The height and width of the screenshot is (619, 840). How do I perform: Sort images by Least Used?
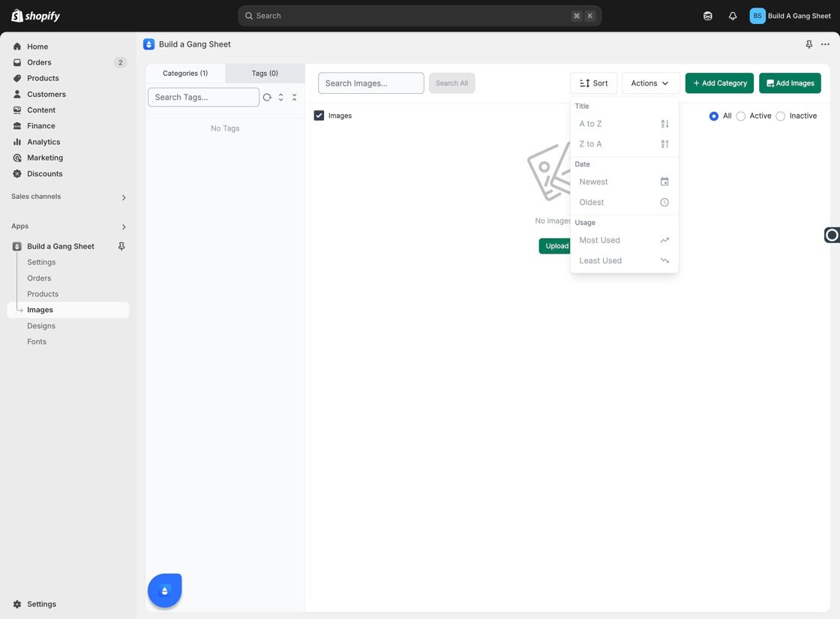(624, 261)
